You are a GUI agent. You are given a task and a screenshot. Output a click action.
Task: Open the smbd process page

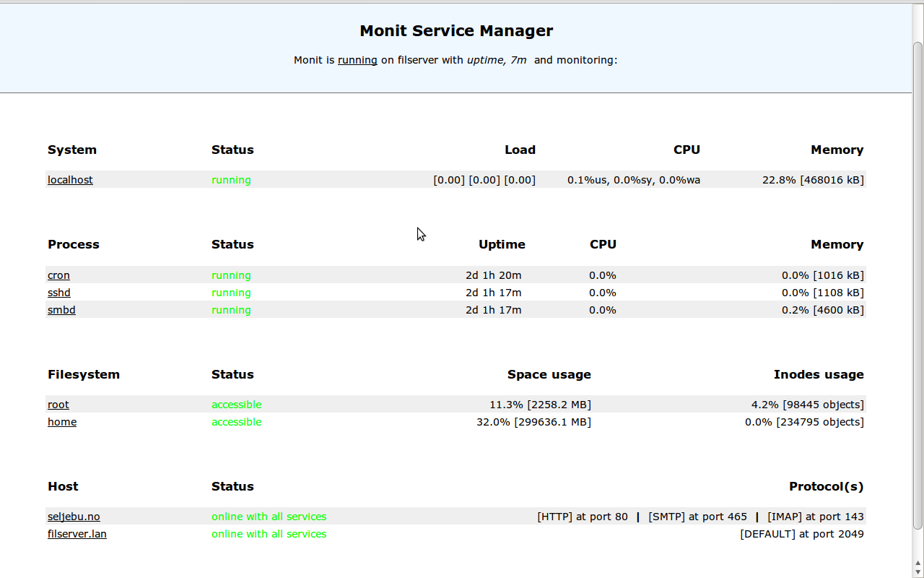point(61,310)
